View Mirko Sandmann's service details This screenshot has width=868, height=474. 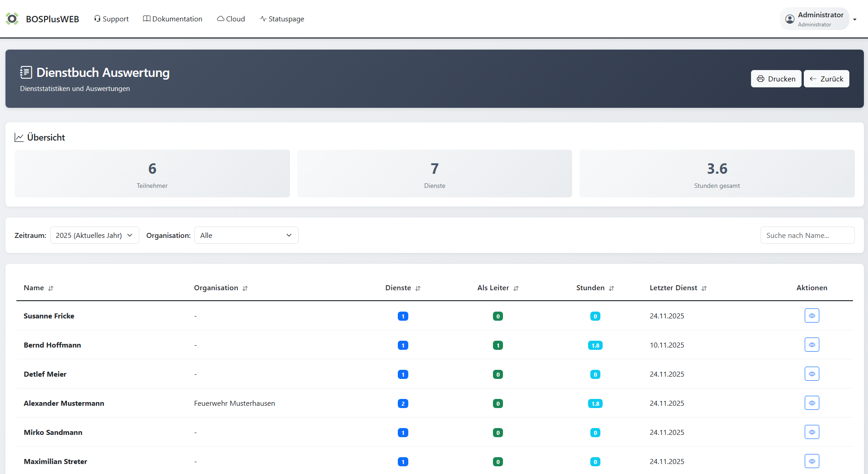[x=812, y=432]
